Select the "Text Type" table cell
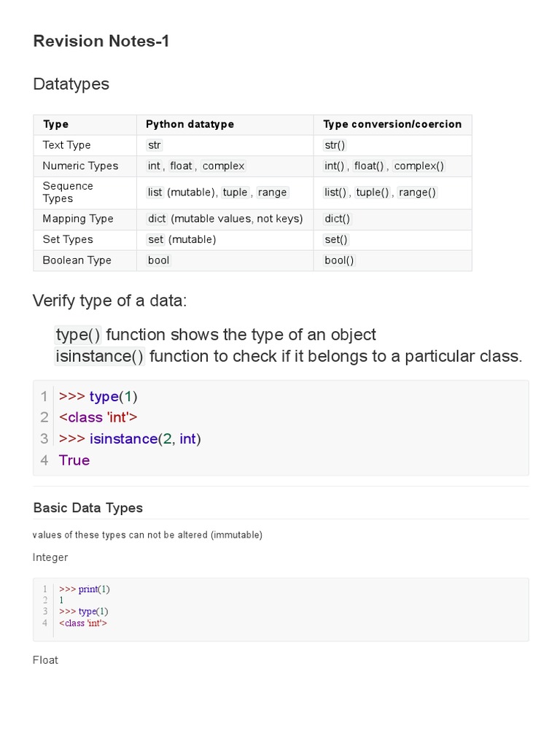Viewport: 560px width, 747px height. (x=66, y=145)
